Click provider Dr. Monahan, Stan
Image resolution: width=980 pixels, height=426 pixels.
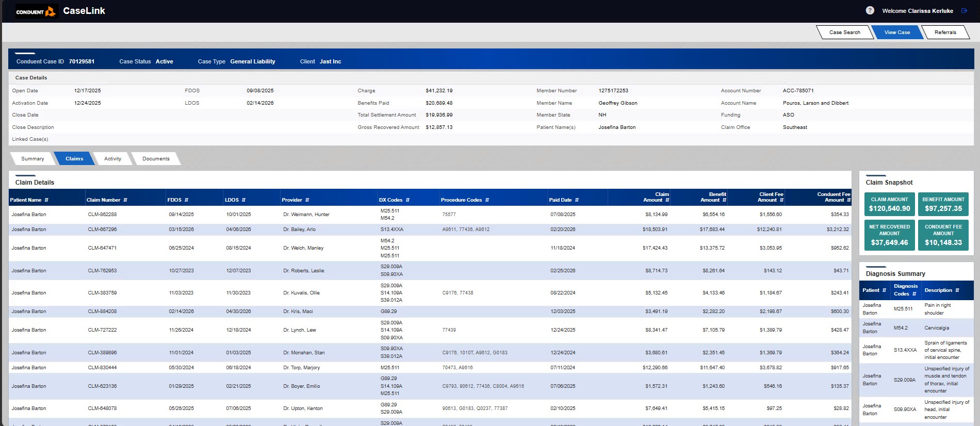pyautogui.click(x=304, y=353)
